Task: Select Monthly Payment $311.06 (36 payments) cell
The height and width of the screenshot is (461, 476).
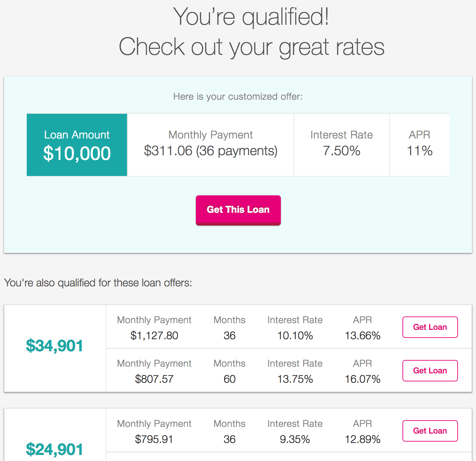Action: pyautogui.click(x=211, y=145)
